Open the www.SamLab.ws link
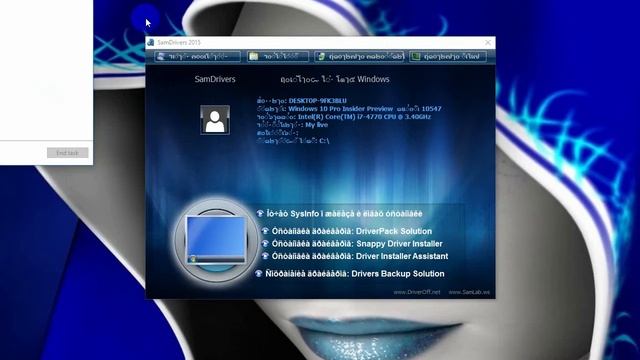640x360 pixels. pyautogui.click(x=469, y=292)
